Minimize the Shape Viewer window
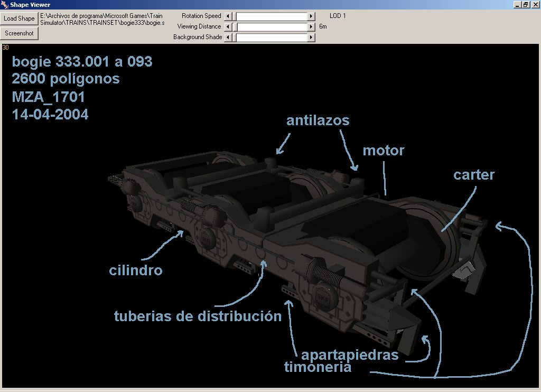The width and height of the screenshot is (541, 392). click(517, 5)
